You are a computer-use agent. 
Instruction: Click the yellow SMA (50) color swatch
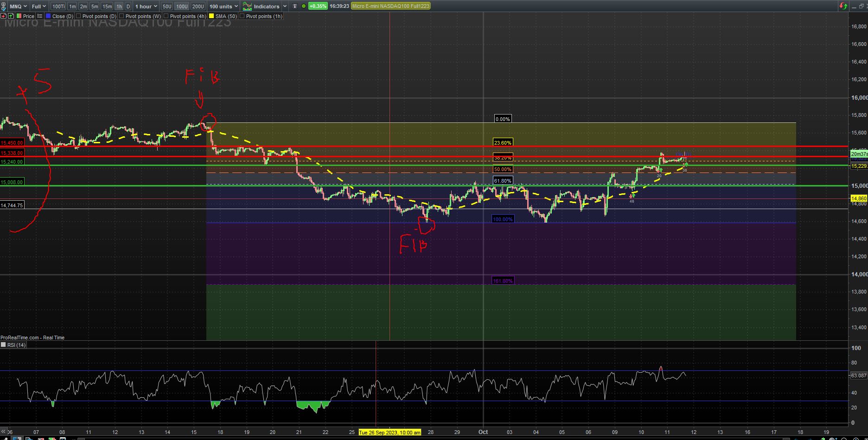click(x=211, y=16)
